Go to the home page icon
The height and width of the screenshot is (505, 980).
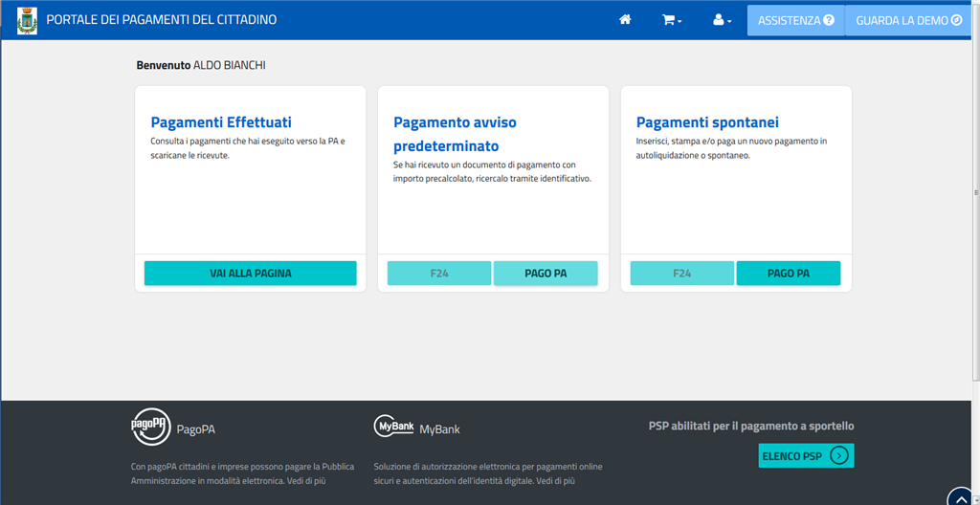coord(625,20)
